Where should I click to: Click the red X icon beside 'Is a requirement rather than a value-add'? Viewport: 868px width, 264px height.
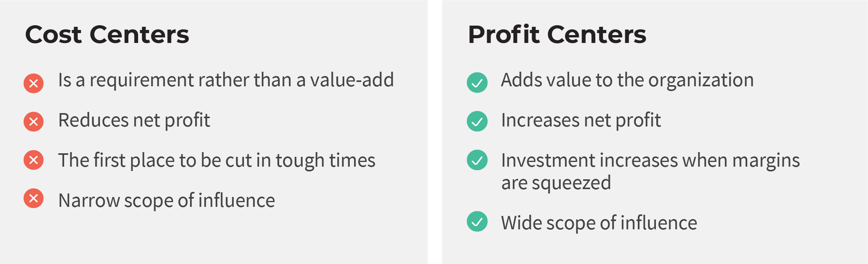pos(33,83)
